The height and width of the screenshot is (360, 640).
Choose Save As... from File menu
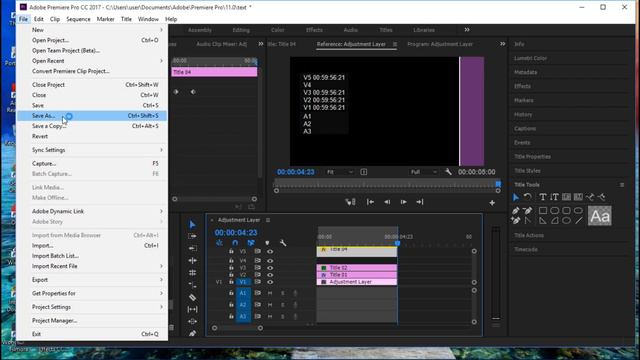coord(92,116)
